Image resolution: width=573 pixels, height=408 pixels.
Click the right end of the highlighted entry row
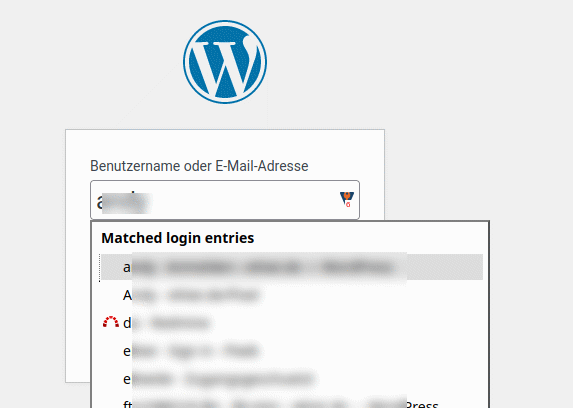coord(445,267)
